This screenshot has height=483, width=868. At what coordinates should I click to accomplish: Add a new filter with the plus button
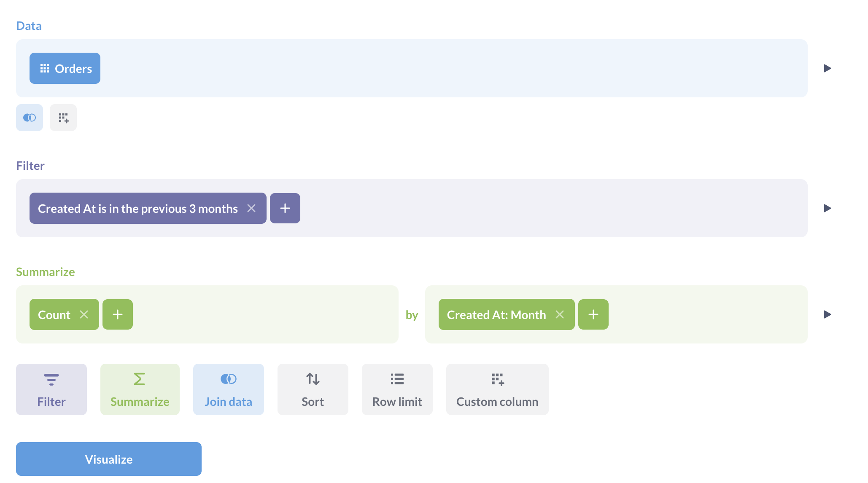pos(285,208)
